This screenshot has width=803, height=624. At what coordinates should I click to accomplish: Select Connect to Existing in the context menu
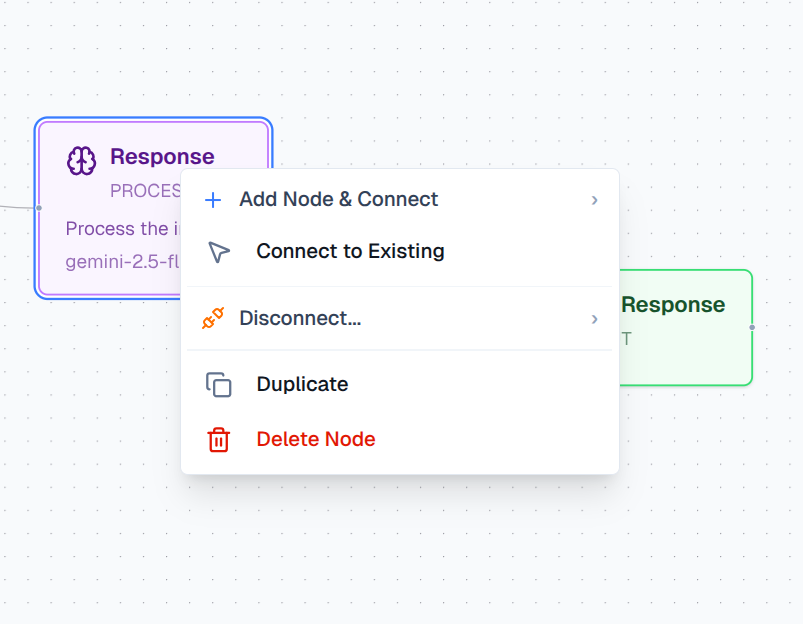[350, 252]
